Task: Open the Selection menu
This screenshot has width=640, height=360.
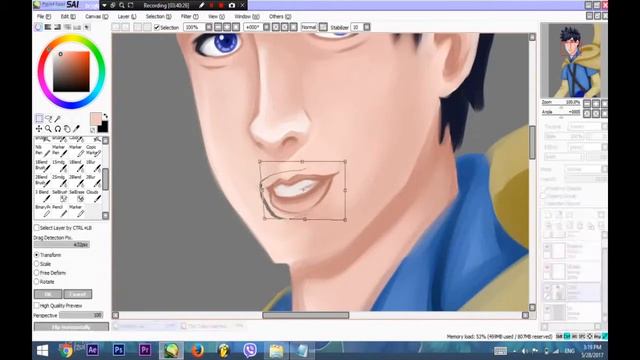Action: click(x=158, y=16)
